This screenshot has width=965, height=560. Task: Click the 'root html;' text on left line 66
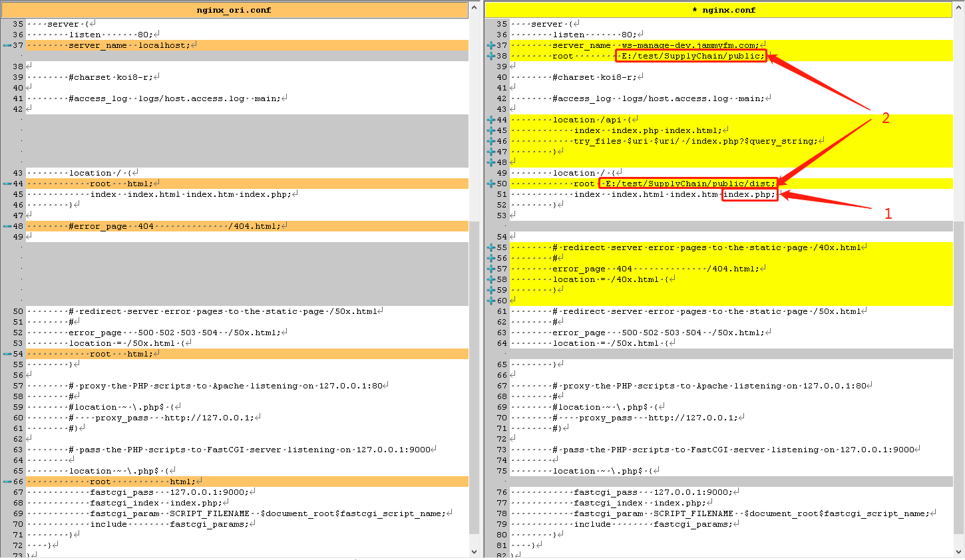(144, 482)
